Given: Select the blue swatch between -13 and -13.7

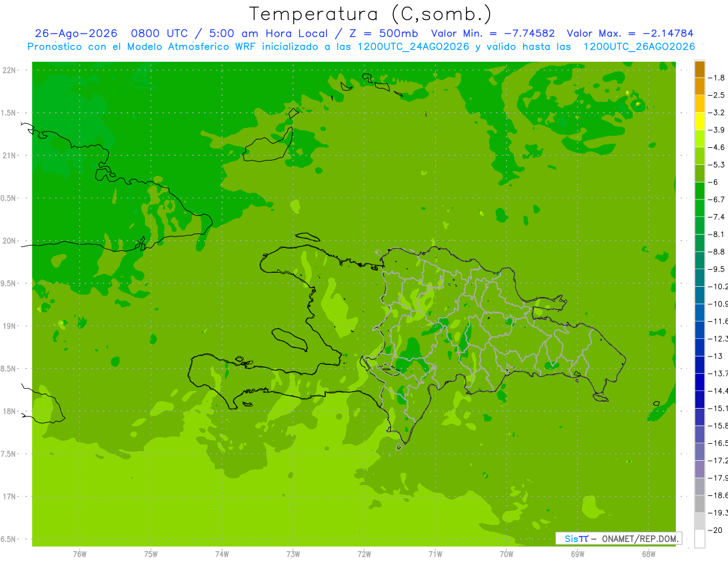Looking at the screenshot, I should point(699,365).
